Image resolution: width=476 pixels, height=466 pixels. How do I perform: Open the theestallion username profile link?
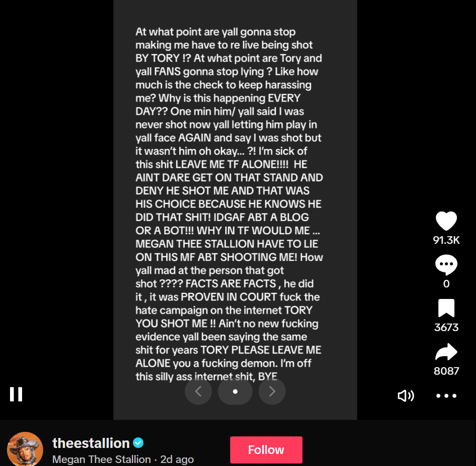[x=91, y=443]
